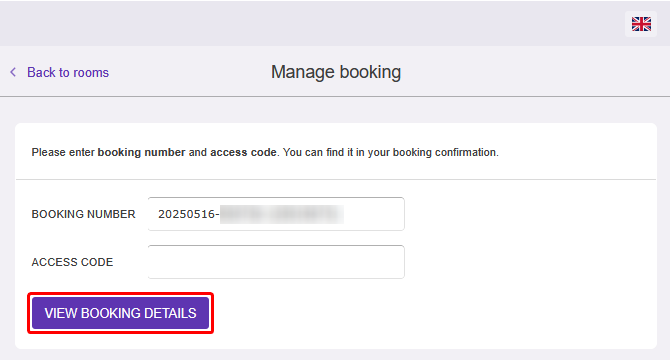Focus the empty Access Code field
This screenshot has width=670, height=360.
click(276, 262)
